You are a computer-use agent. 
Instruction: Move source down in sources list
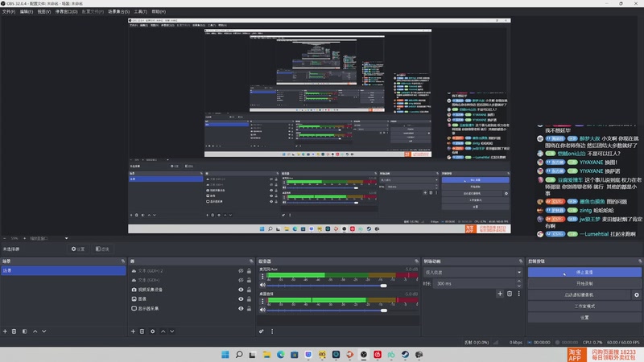click(x=172, y=331)
